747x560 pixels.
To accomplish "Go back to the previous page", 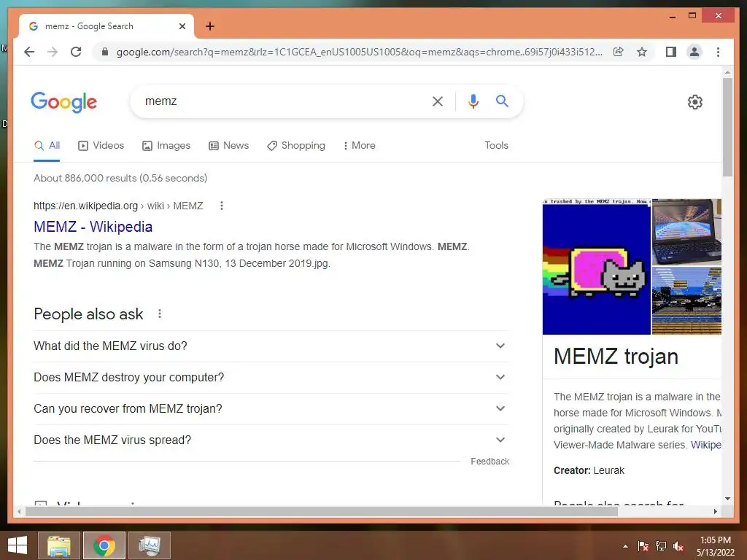I will [x=29, y=52].
